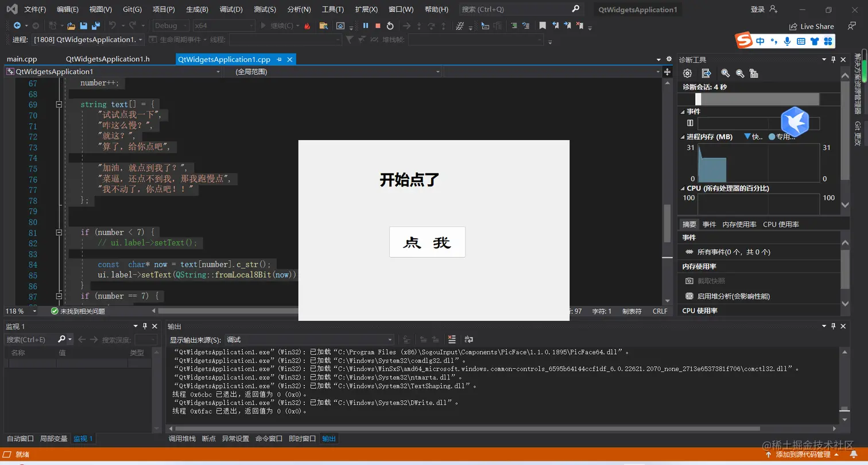
Task: Click the split editor window icon
Action: 667,72
